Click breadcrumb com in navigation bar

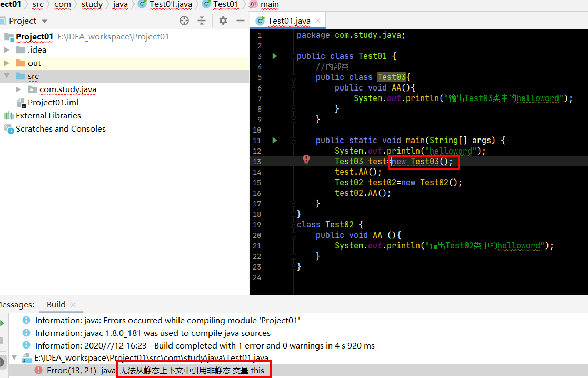(62, 5)
